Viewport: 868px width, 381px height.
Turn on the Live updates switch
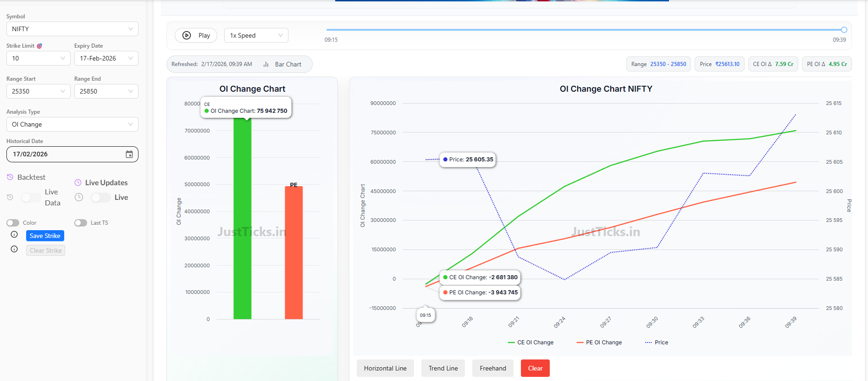(100, 198)
